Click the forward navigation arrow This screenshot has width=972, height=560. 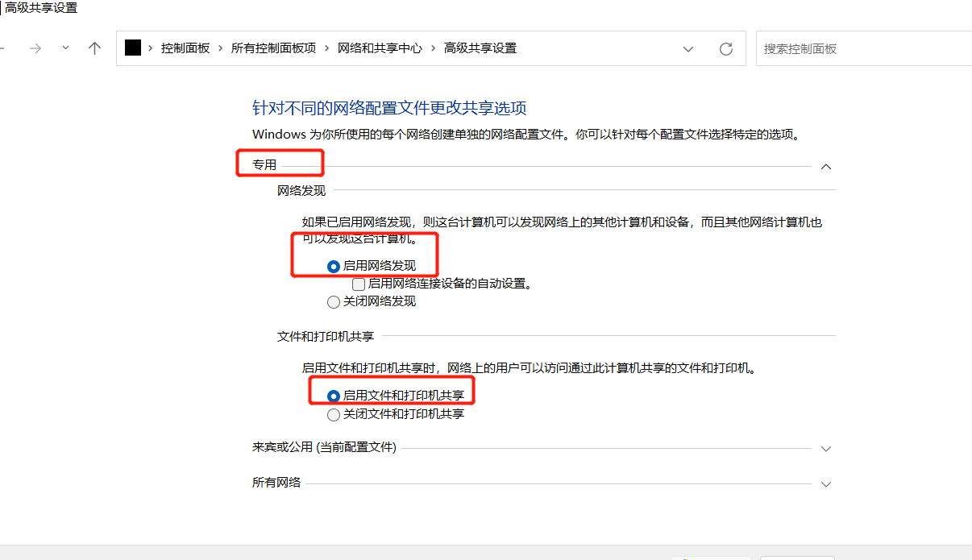coord(35,48)
